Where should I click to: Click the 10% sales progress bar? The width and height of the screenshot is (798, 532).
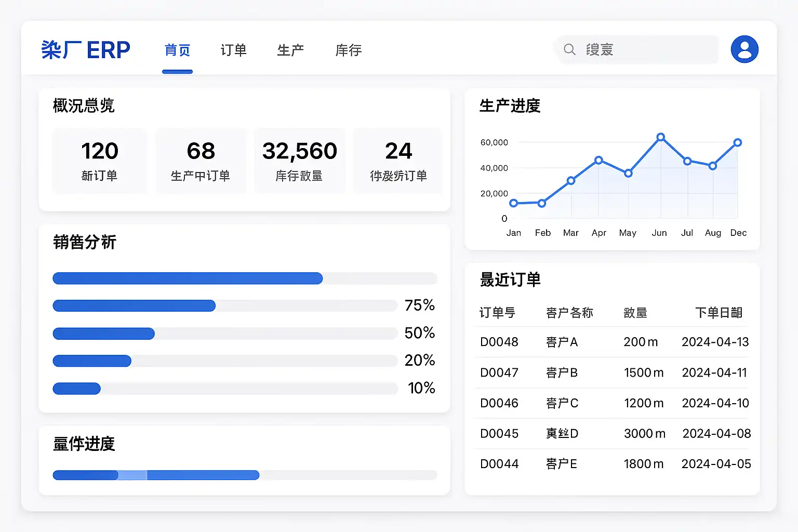225,388
